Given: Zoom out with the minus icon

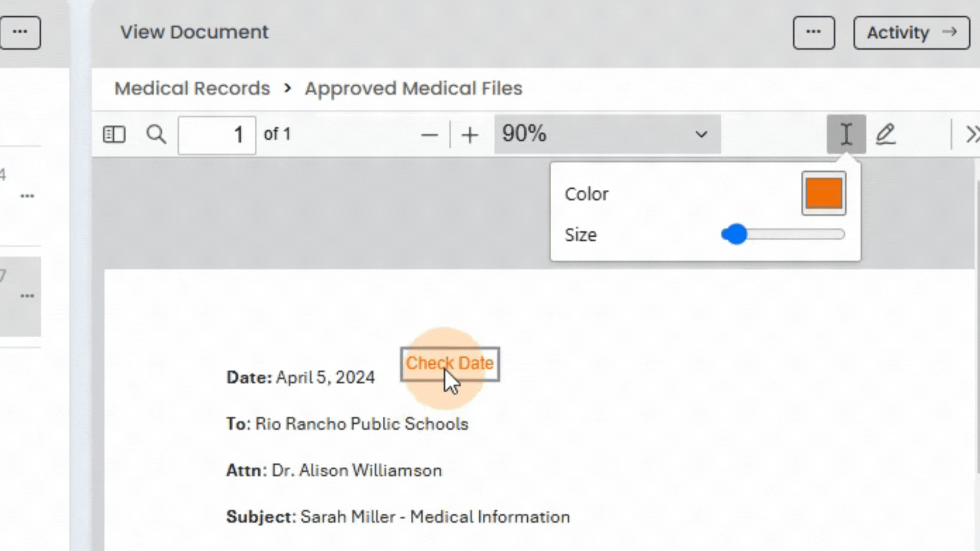Looking at the screenshot, I should pyautogui.click(x=429, y=134).
